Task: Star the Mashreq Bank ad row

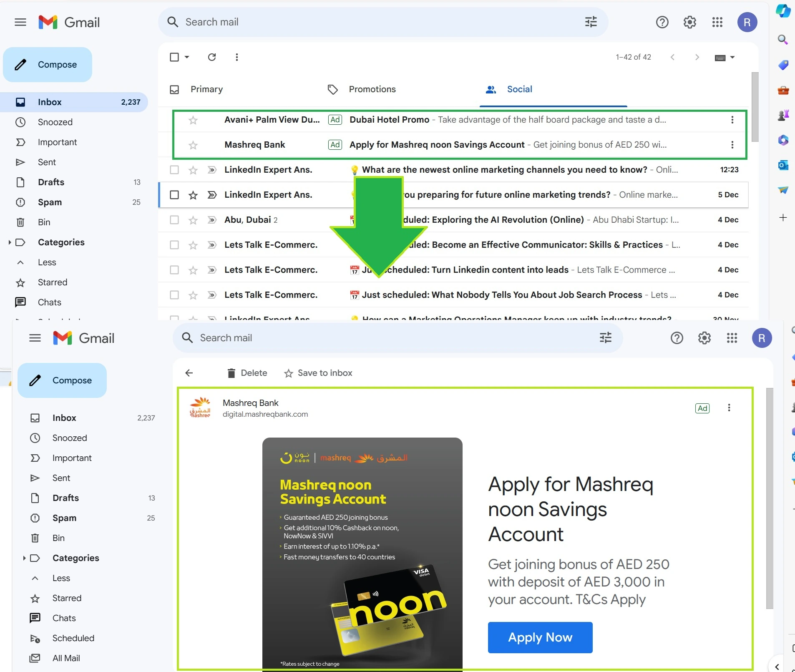Action: (193, 145)
